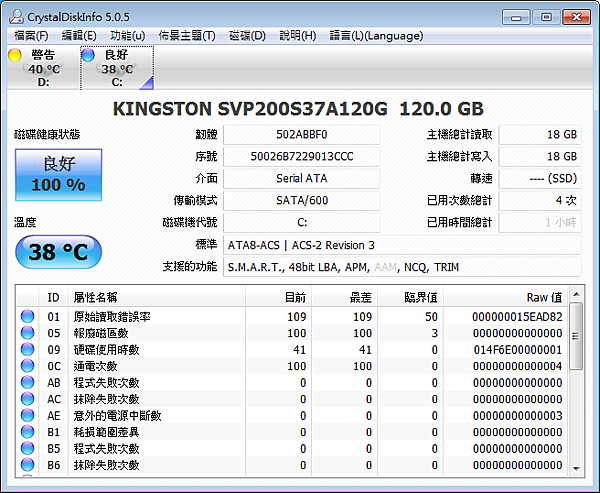Open the 說明(H) menu
Screen dimensions: 600x493
click(x=298, y=36)
